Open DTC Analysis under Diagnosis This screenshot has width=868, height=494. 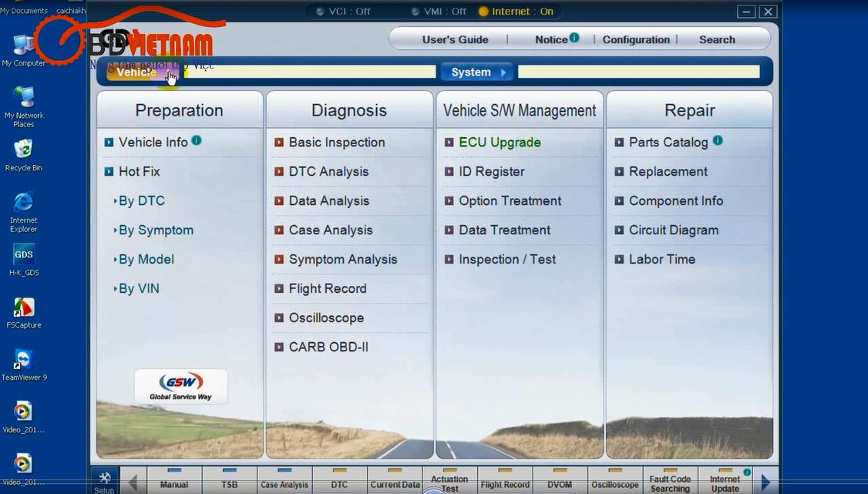328,172
